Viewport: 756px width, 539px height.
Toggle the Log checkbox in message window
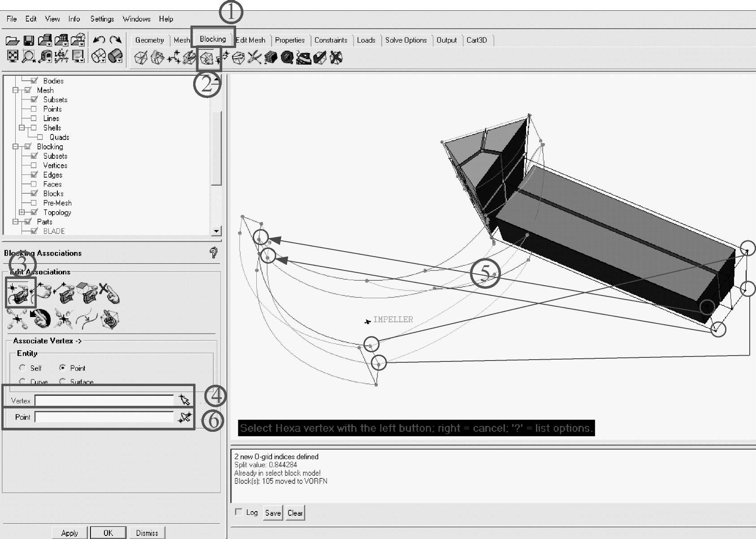coord(239,512)
